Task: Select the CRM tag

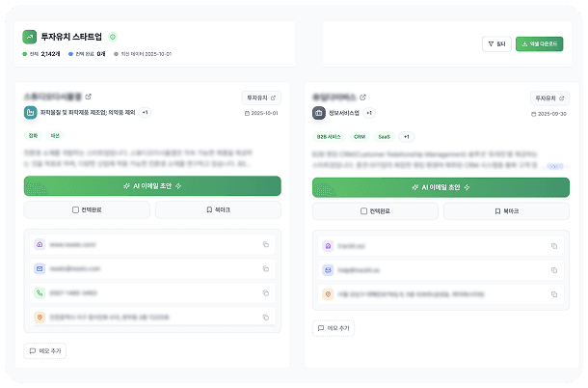Action: pyautogui.click(x=360, y=137)
